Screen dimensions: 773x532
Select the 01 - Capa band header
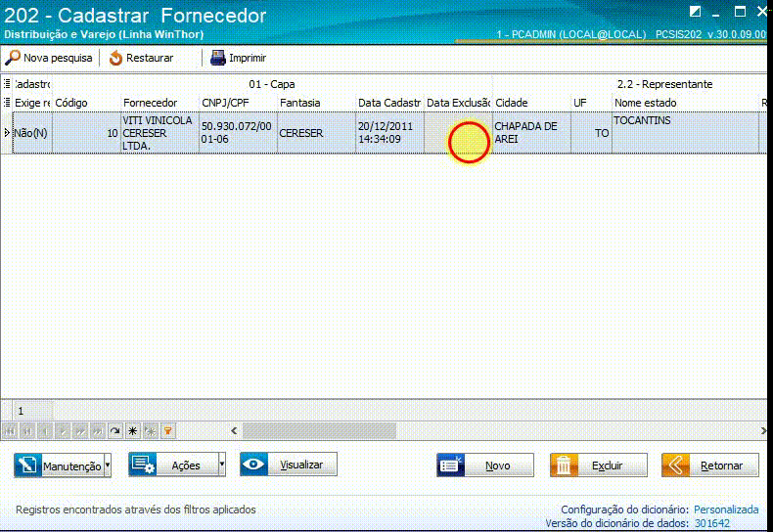[x=272, y=84]
